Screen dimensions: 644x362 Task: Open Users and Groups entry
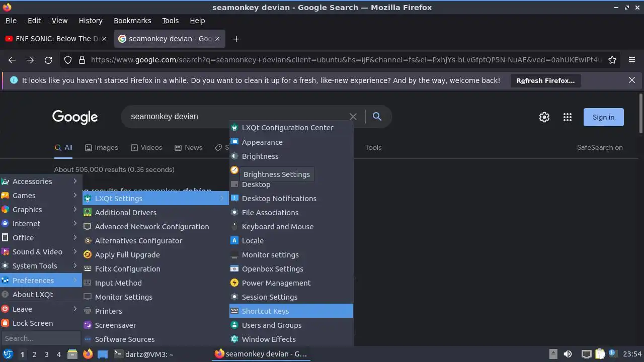[291, 325]
